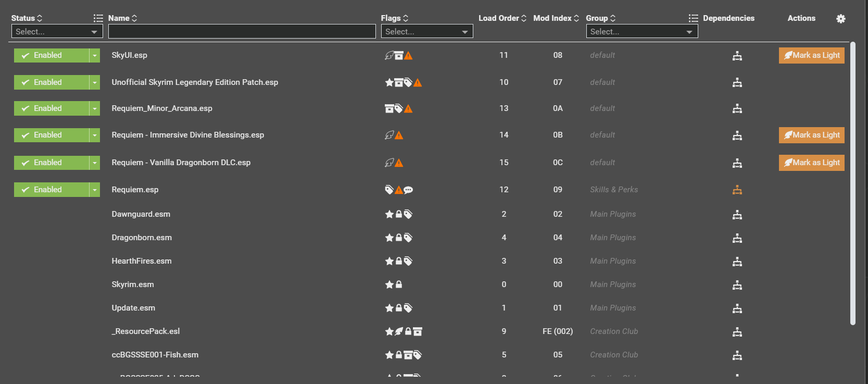Click the warning flag on Requiem_Minor_Arcana.esp
This screenshot has height=384, width=868.
pos(408,108)
